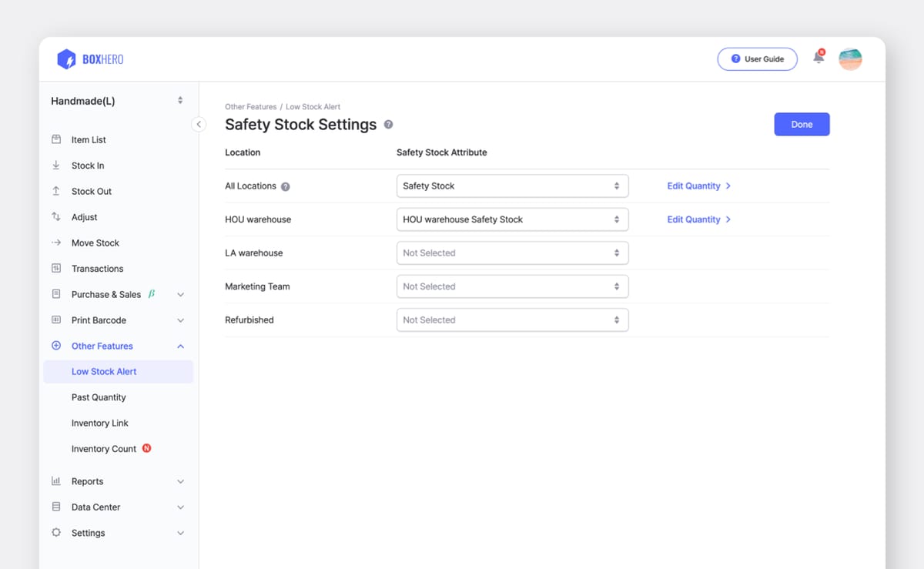Click the Done button
The height and width of the screenshot is (569, 924).
[x=802, y=124]
